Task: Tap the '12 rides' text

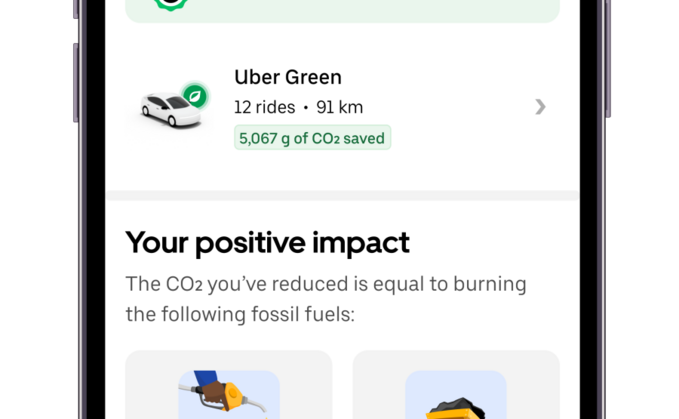Action: 265,107
